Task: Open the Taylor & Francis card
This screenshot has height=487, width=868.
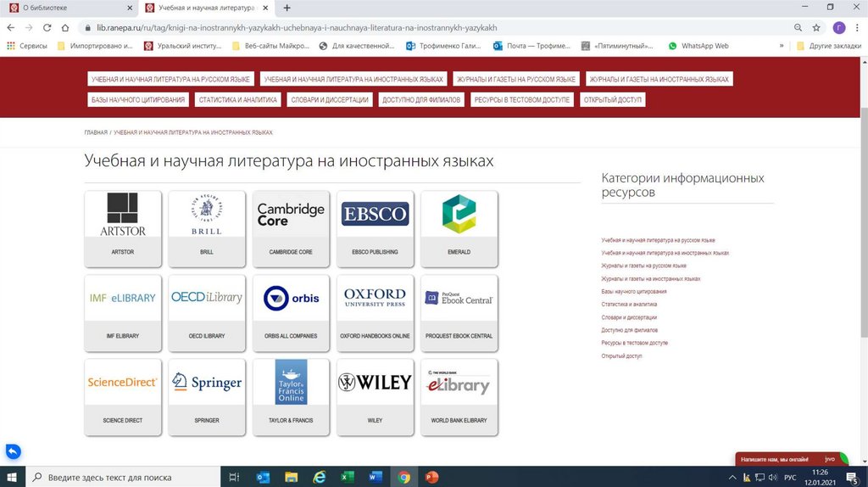Action: (291, 397)
